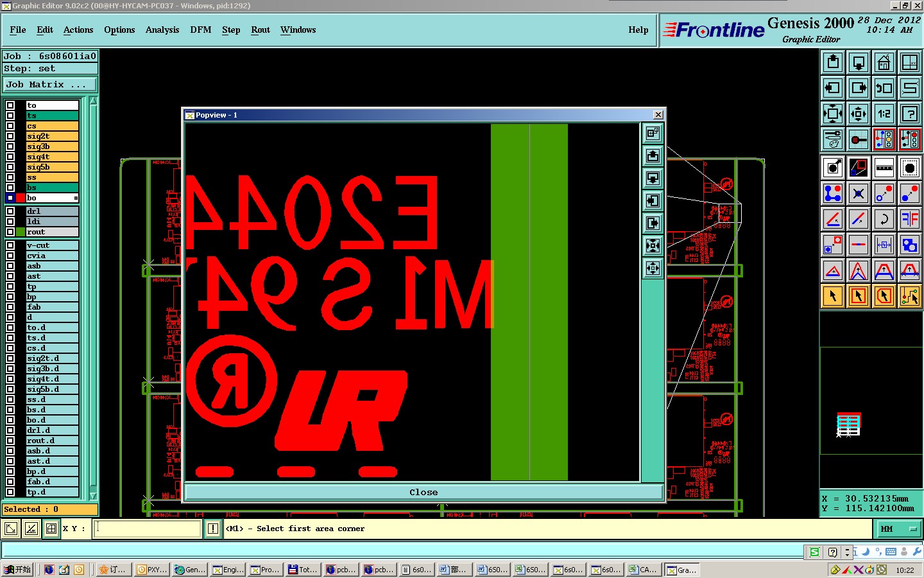Switch to Gra... taskbar item
The height and width of the screenshot is (578, 924).
click(x=682, y=570)
